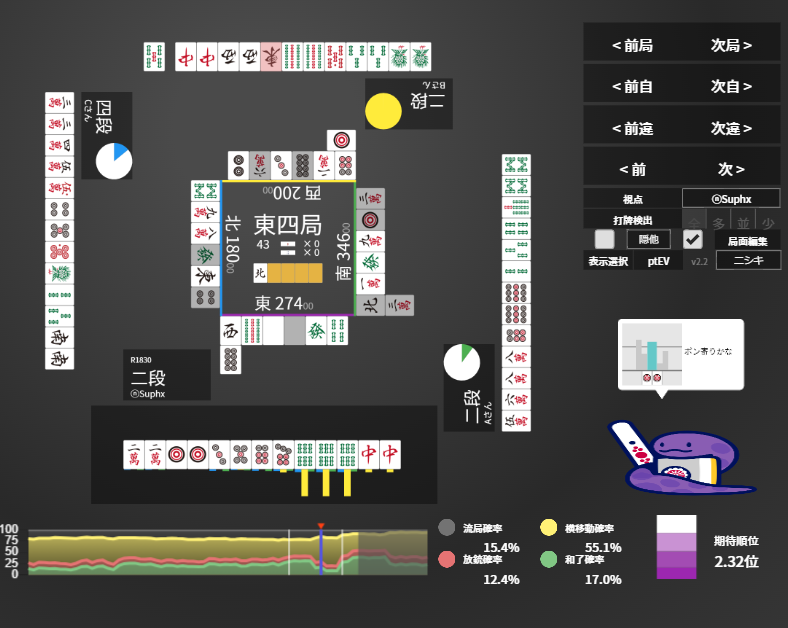Toggle the 隠他 hide-others button
The height and width of the screenshot is (628, 788).
(x=648, y=239)
